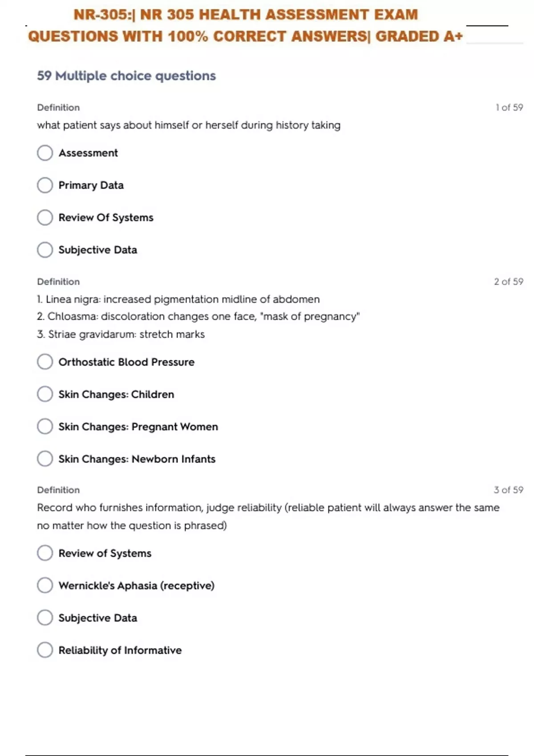534x756 pixels.
Task: Select Review of Systems in question 3
Action: (45, 553)
